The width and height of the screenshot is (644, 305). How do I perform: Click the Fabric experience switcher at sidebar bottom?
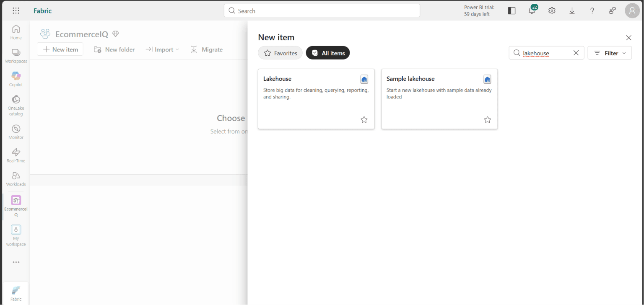point(16,293)
